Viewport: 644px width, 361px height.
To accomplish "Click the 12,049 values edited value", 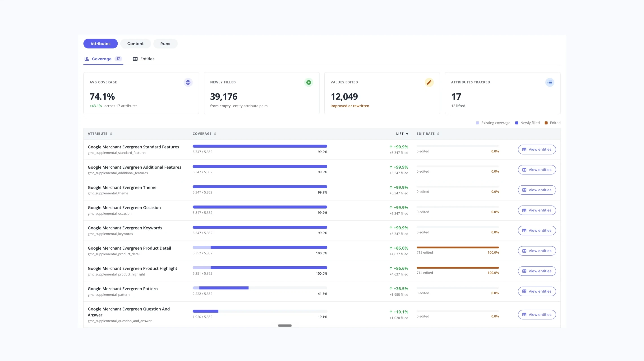I will tap(344, 97).
